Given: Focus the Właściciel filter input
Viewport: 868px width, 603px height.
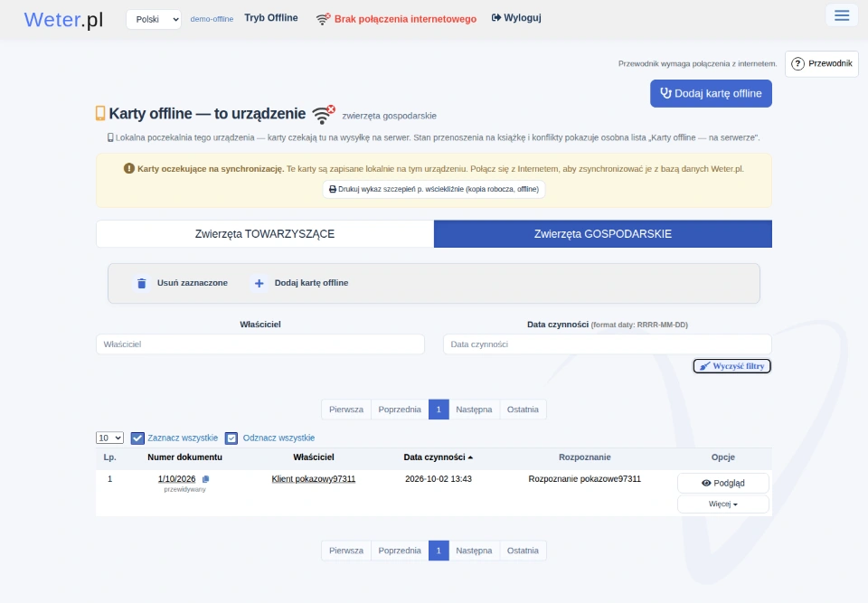Looking at the screenshot, I should tap(260, 344).
